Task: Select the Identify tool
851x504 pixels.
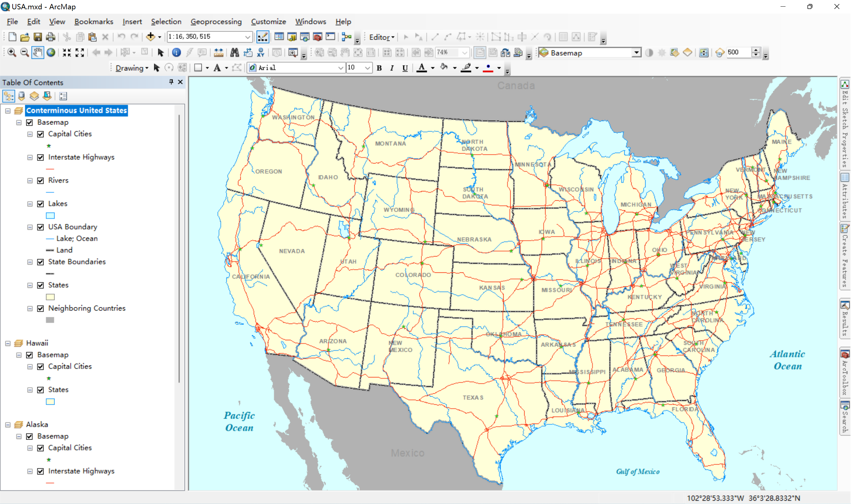Action: click(x=176, y=52)
